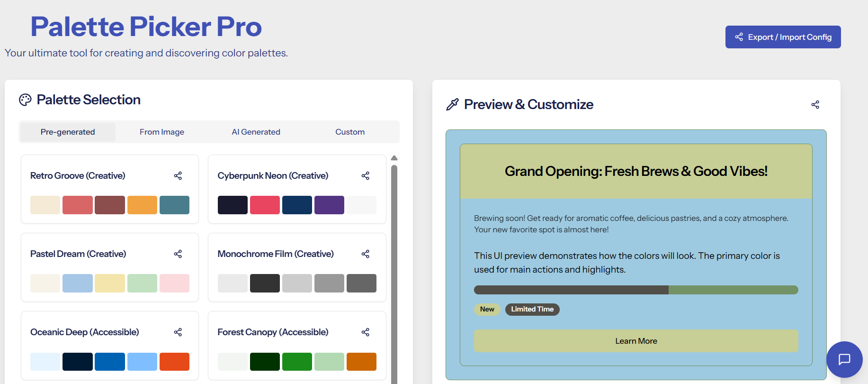Click the Grand Opening preview headline
The width and height of the screenshot is (868, 384).
[636, 171]
